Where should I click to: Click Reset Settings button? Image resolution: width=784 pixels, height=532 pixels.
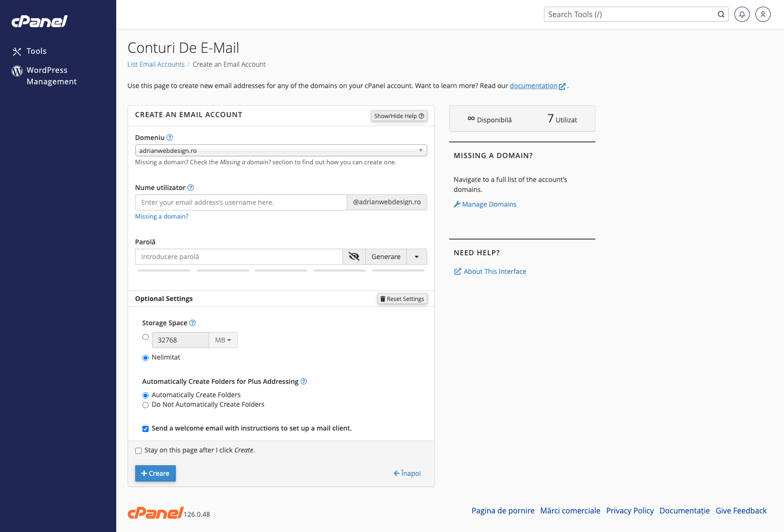402,299
